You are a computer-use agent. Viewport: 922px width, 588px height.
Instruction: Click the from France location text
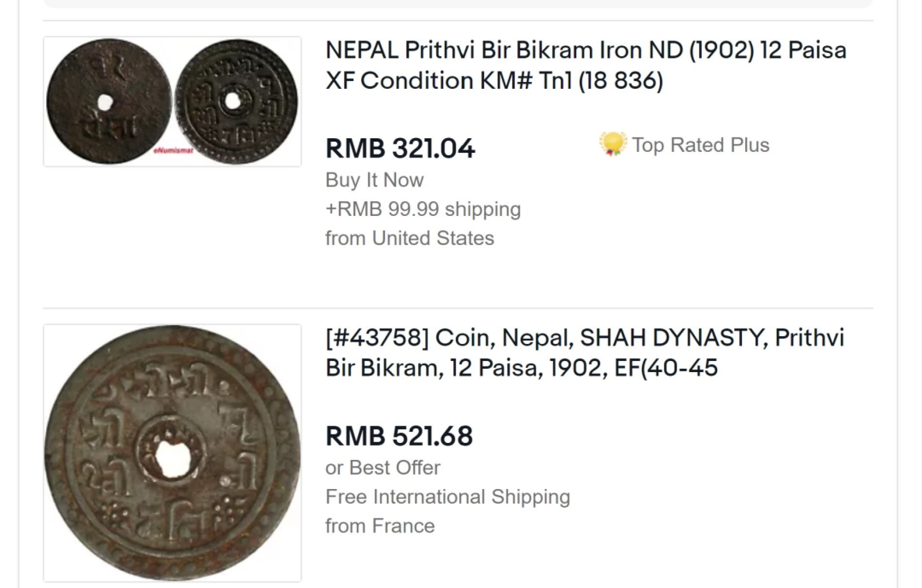(380, 526)
